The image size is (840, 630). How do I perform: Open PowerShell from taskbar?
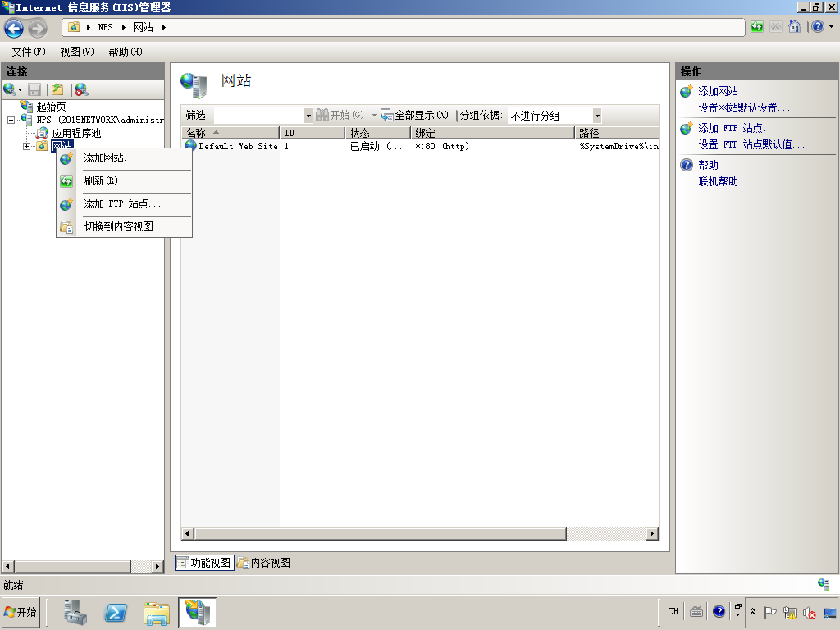click(x=116, y=612)
